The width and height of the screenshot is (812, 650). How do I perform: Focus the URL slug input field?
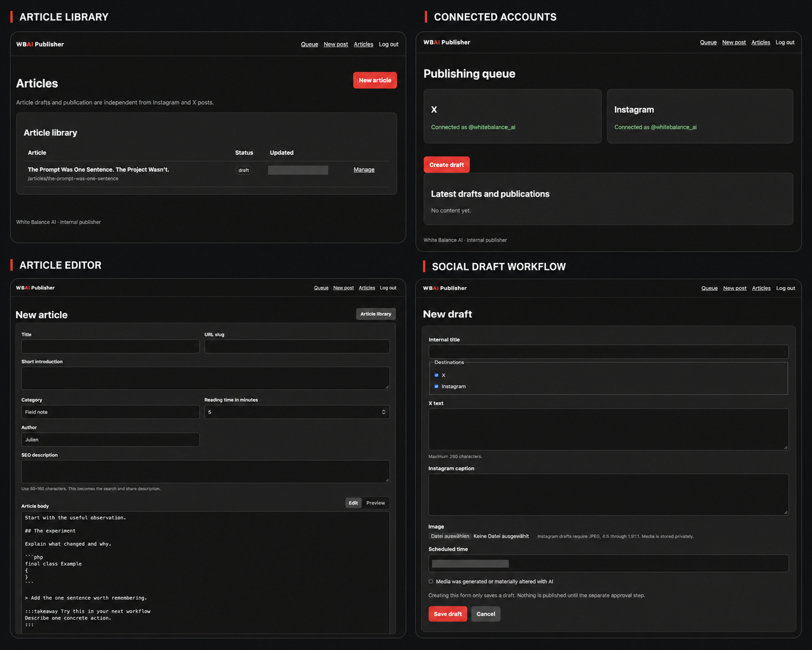pyautogui.click(x=297, y=346)
